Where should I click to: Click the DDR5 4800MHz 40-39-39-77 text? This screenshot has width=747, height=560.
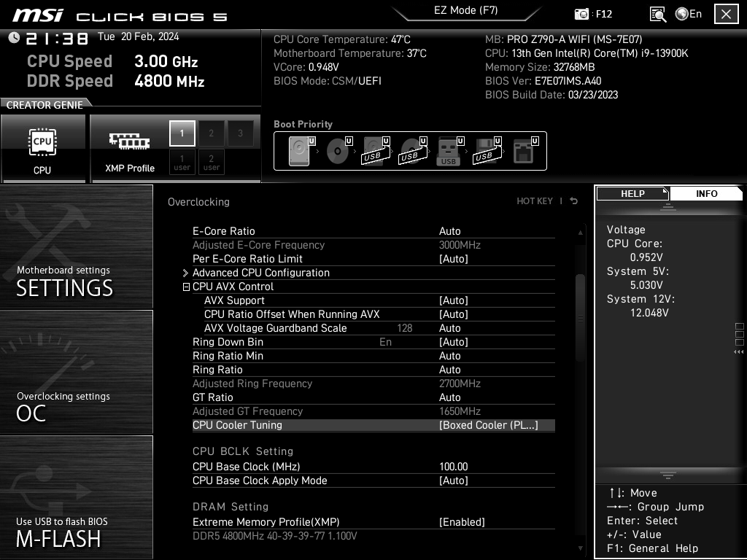(275, 536)
